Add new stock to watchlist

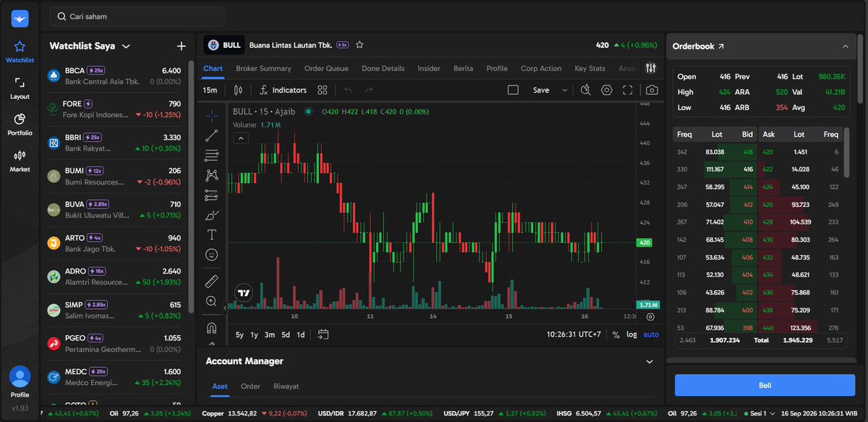click(x=181, y=46)
